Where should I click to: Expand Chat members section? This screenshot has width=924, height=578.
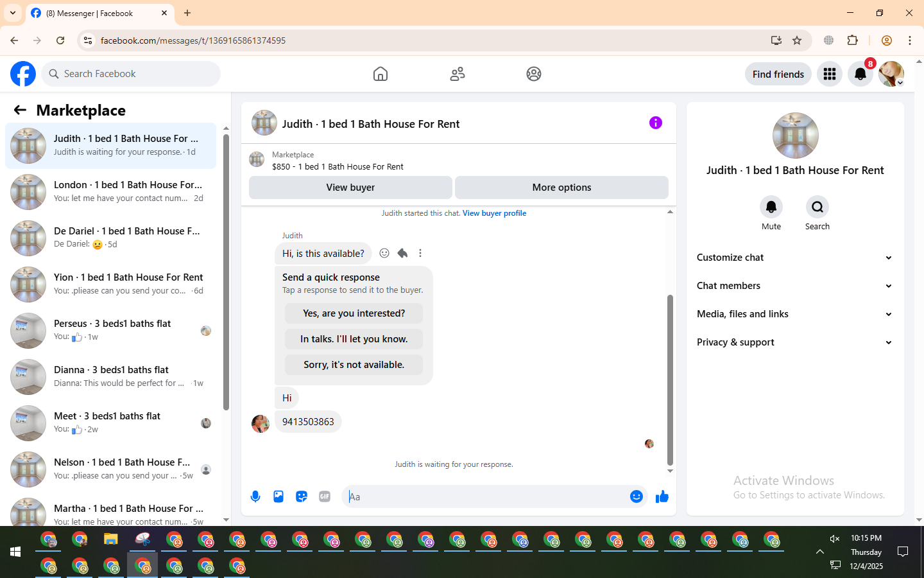(x=795, y=286)
